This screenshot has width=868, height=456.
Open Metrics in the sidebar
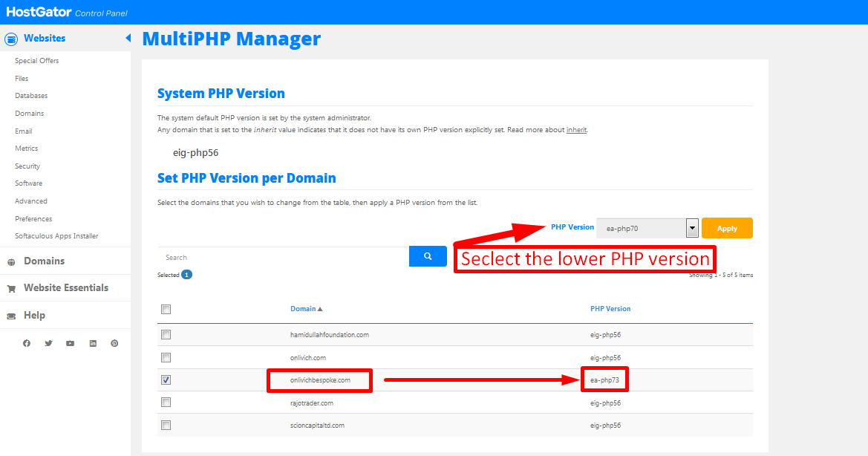tap(27, 149)
